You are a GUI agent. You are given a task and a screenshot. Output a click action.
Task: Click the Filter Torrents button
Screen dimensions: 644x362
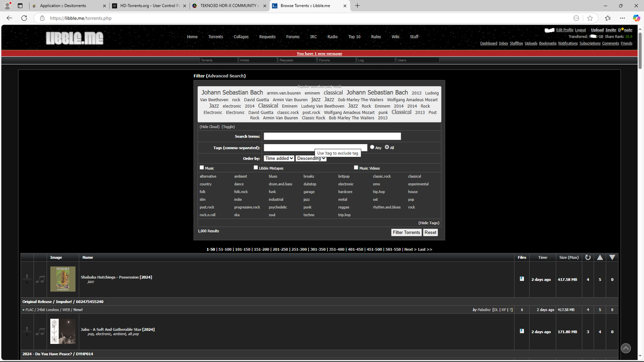[x=407, y=232]
